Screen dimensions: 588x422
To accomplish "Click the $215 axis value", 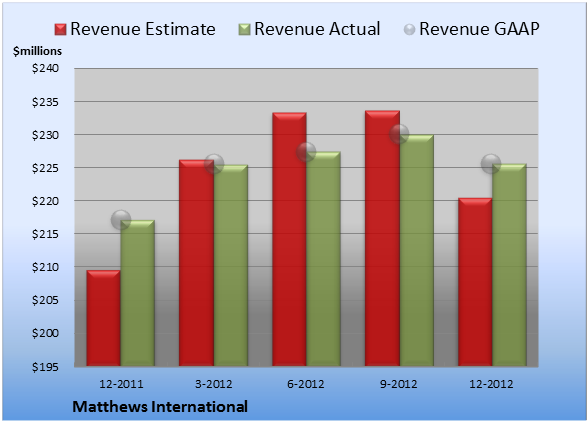I will pos(45,234).
